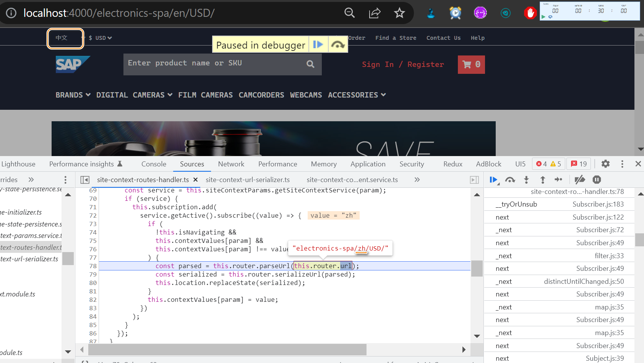The width and height of the screenshot is (644, 363).
Task: Click the web page vertical scrollbar thumb
Action: coord(639,47)
